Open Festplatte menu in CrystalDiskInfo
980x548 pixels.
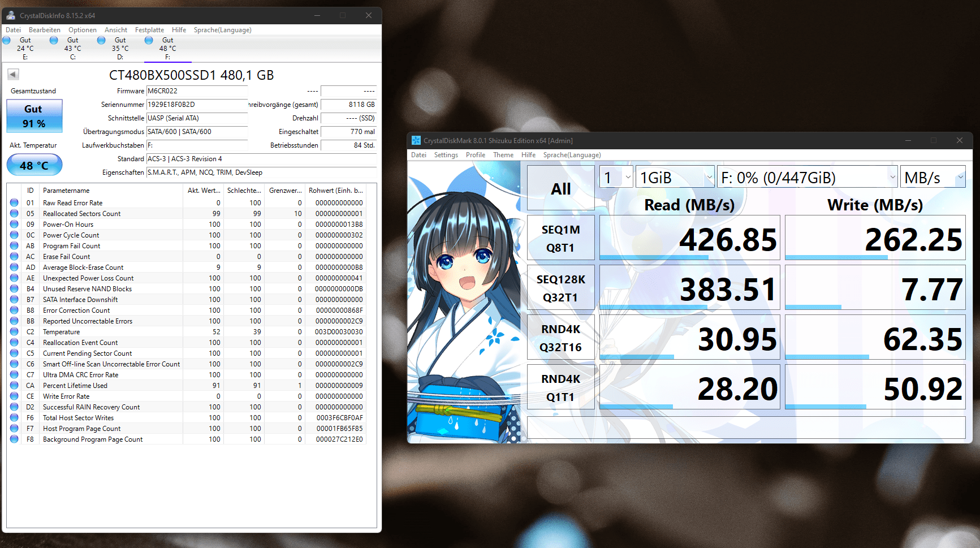(150, 30)
